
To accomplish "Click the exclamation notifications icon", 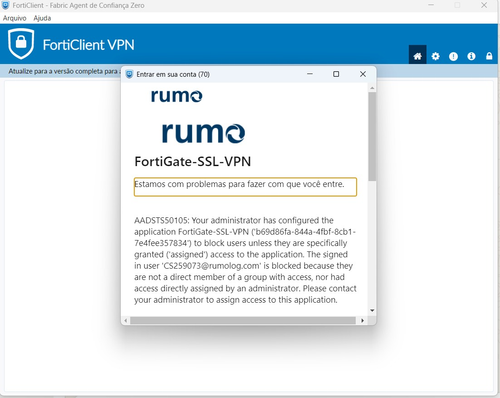I will click(453, 56).
